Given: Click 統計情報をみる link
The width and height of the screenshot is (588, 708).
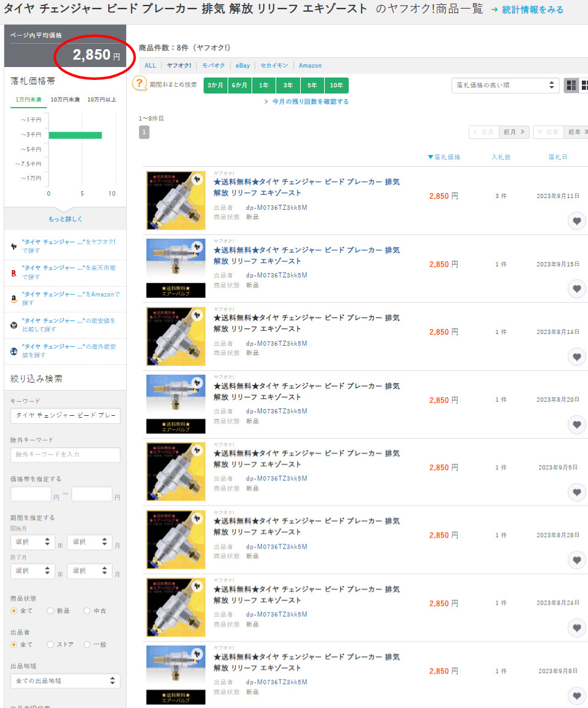Looking at the screenshot, I should click(527, 10).
